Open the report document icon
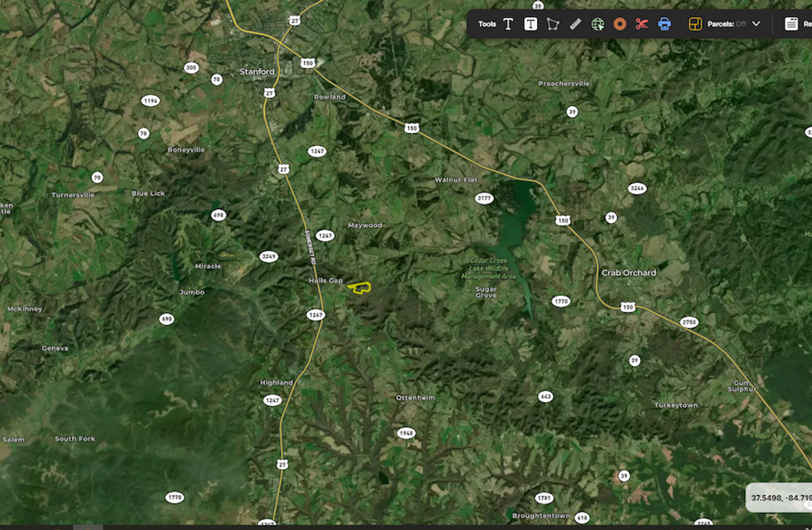Screen dimensions: 812x530 [791, 24]
